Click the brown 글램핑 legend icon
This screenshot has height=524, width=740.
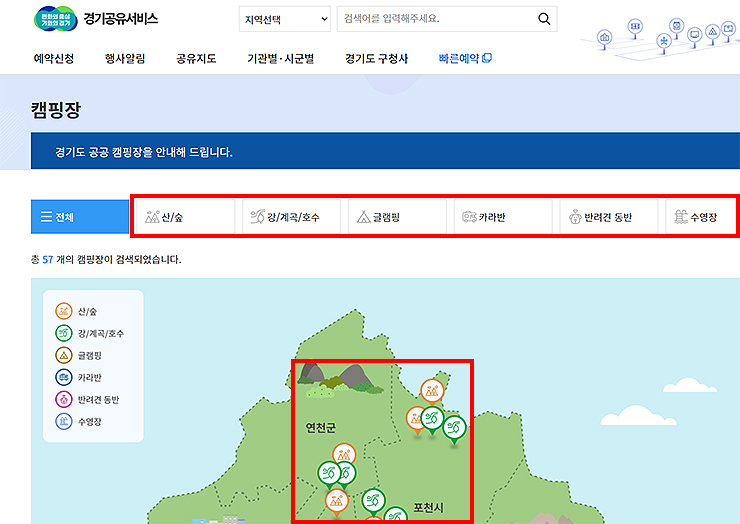[64, 355]
